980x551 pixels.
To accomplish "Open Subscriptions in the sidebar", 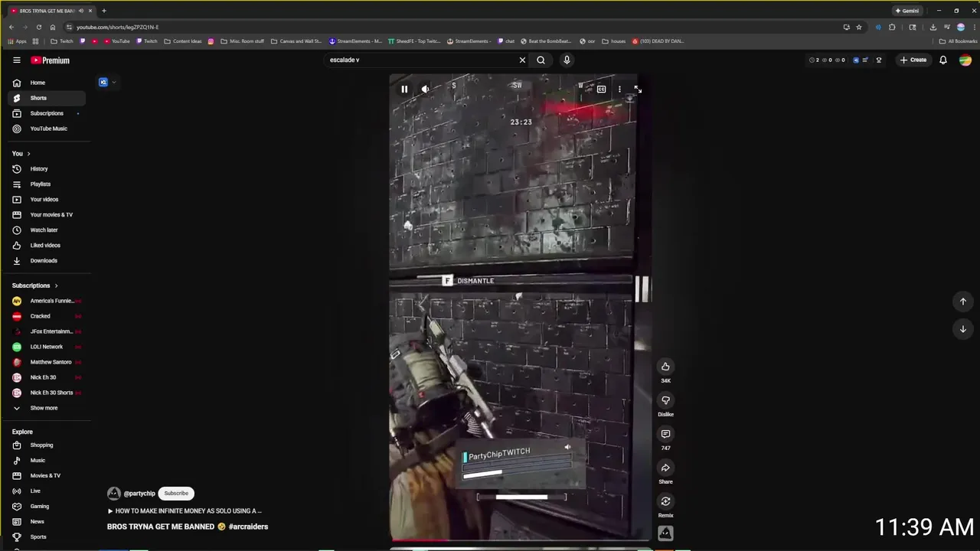I will tap(46, 113).
